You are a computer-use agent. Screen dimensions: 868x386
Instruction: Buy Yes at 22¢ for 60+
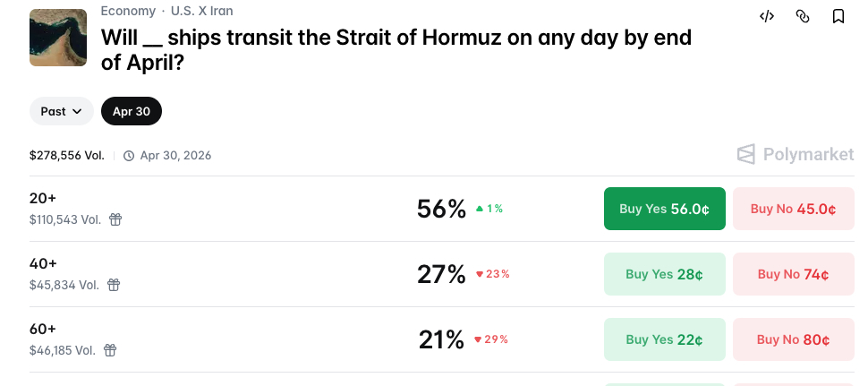pyautogui.click(x=664, y=339)
